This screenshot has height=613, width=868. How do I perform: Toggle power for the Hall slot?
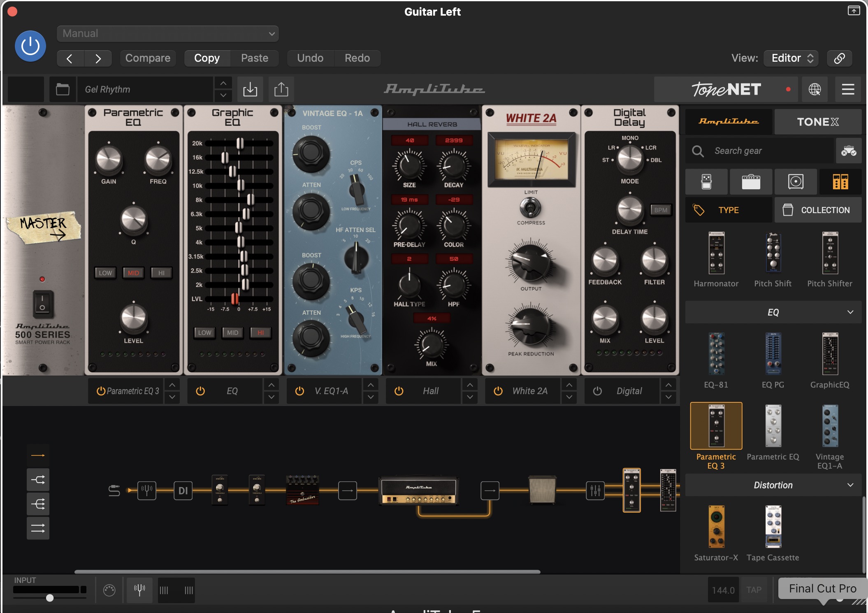(399, 391)
